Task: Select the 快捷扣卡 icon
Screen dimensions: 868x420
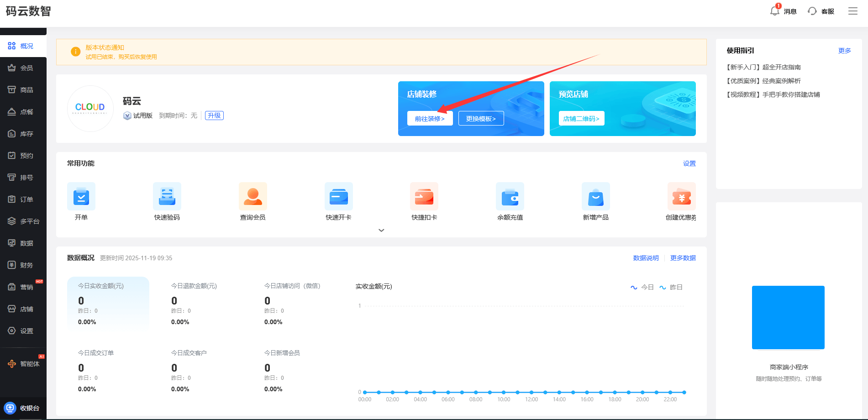Action: [424, 196]
